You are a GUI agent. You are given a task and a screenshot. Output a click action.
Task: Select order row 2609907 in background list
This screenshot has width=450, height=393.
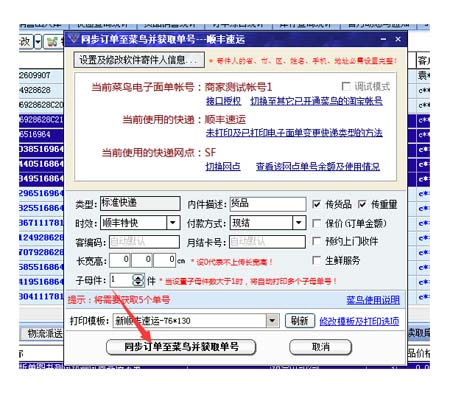(41, 75)
